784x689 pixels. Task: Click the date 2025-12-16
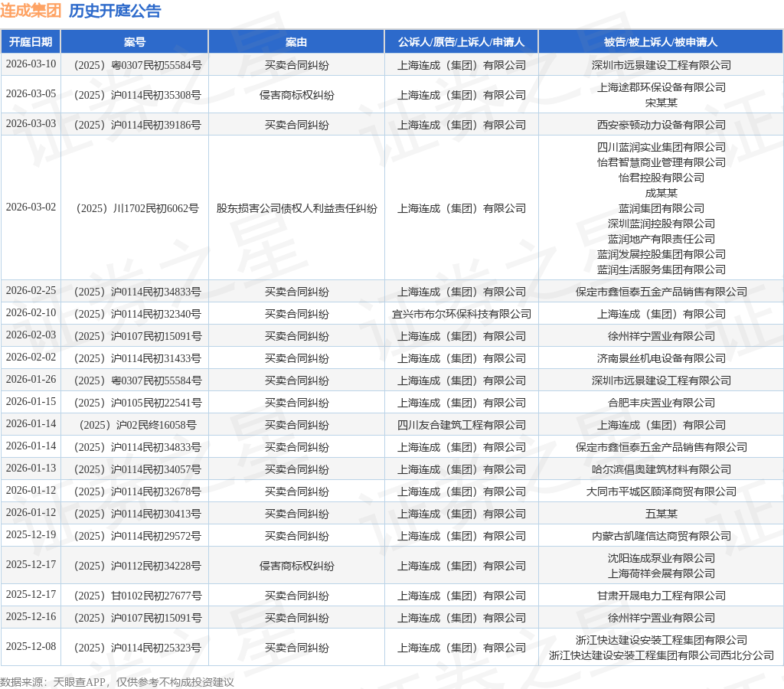pos(31,617)
